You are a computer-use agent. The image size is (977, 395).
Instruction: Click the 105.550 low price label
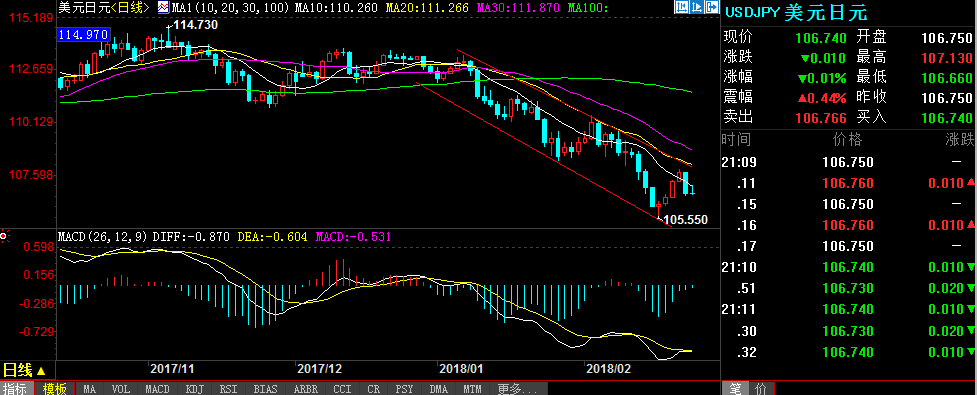[685, 220]
